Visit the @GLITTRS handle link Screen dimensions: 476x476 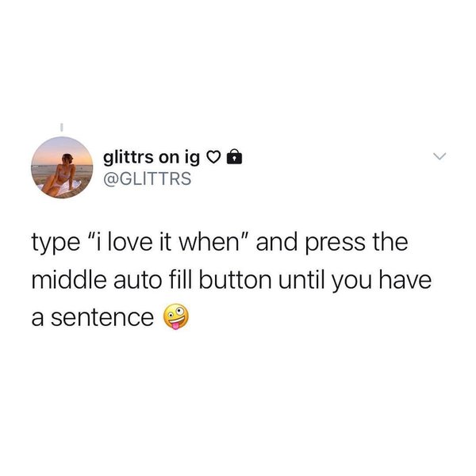pyautogui.click(x=148, y=178)
